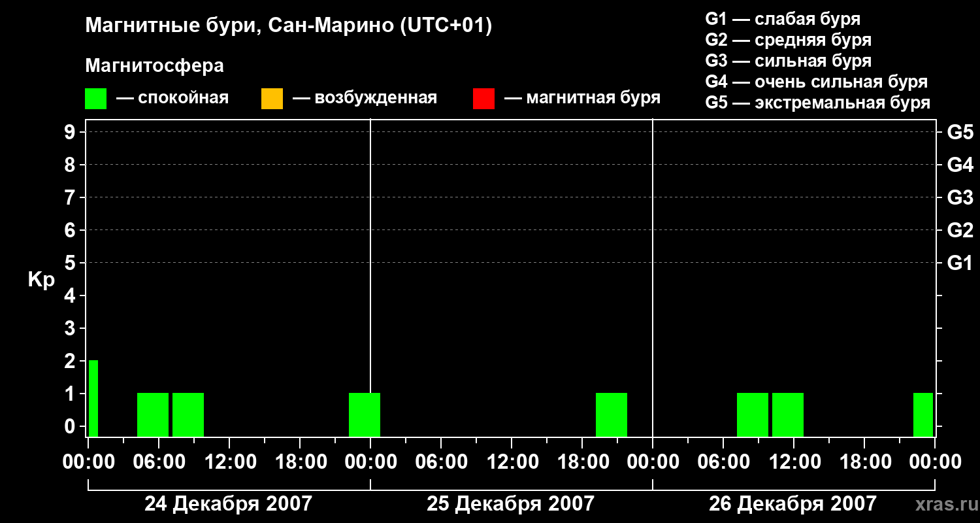Click the green 'спокойная' legend swatch
This screenshot has width=980, height=523.
coord(95,99)
